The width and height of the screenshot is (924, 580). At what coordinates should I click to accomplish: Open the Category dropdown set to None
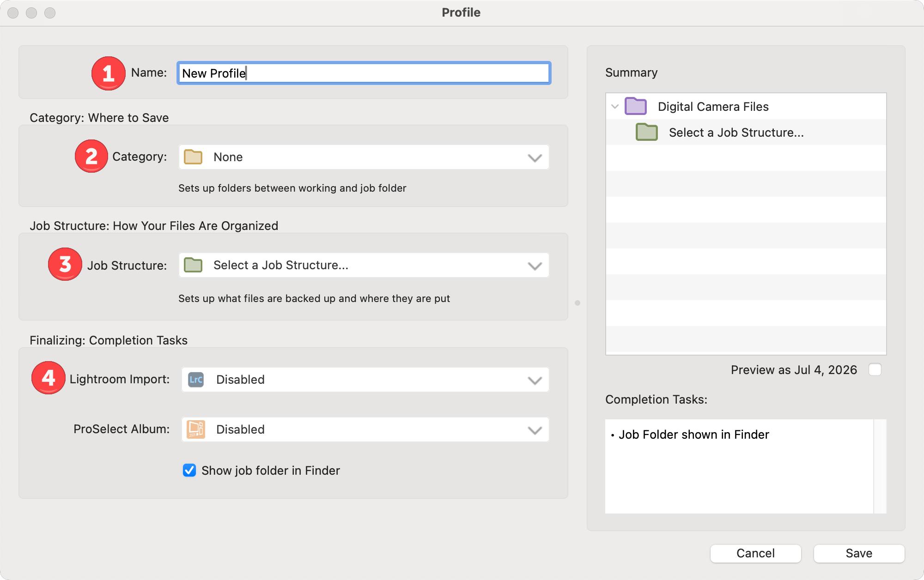click(x=364, y=157)
